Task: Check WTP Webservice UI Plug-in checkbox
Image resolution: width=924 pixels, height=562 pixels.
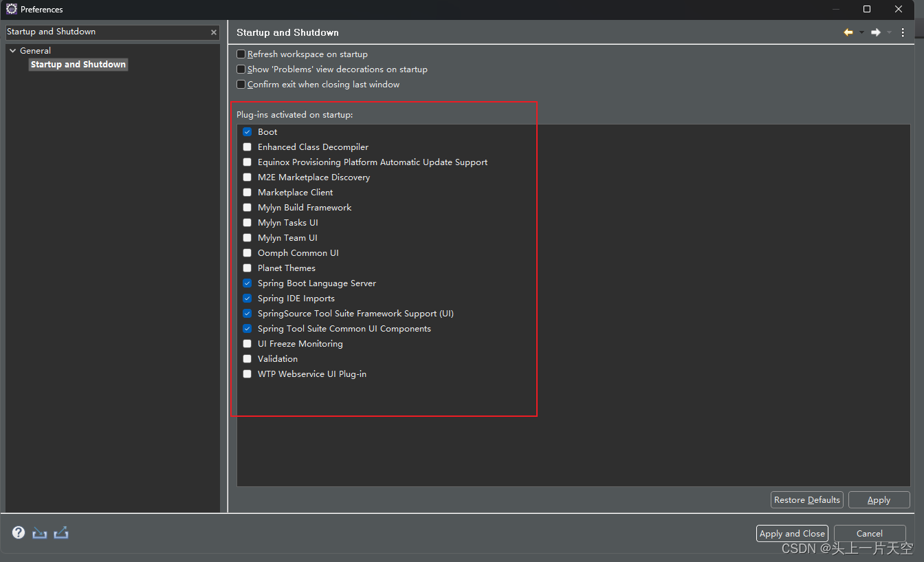Action: (x=247, y=374)
